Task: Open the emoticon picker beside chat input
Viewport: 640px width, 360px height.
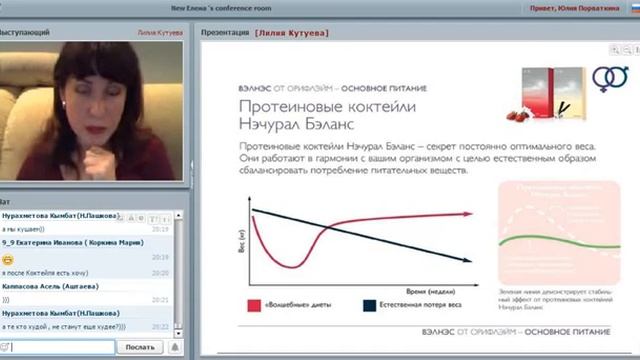Action: coord(4,347)
